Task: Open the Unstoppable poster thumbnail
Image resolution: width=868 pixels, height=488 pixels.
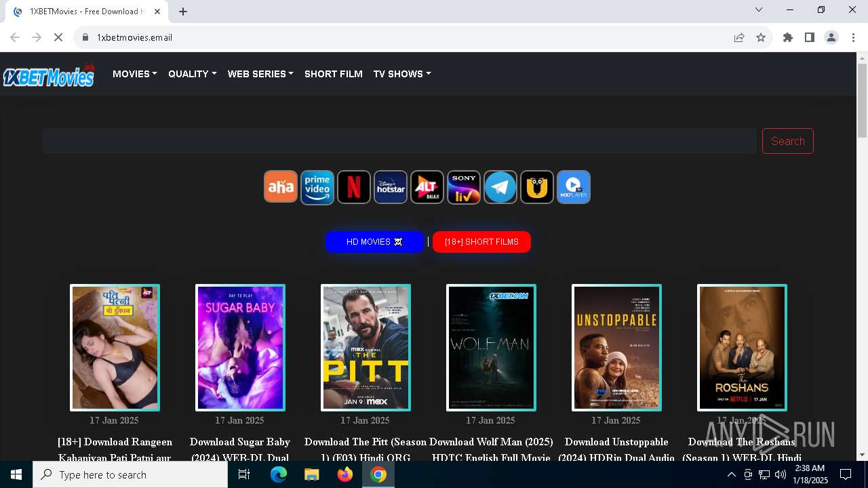Action: pyautogui.click(x=616, y=348)
